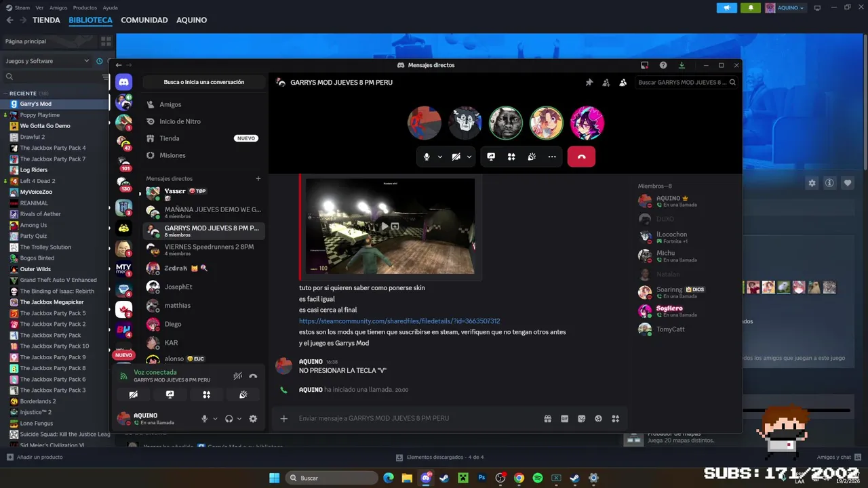Screen dimensions: 868x488
Task: Create new direct message plus icon
Action: click(258, 179)
